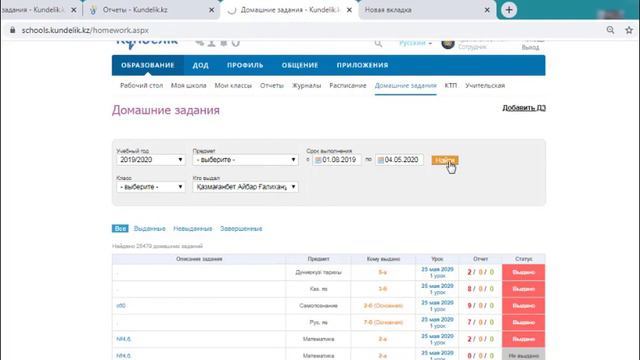Go to Мои классы submenu item

tap(233, 85)
